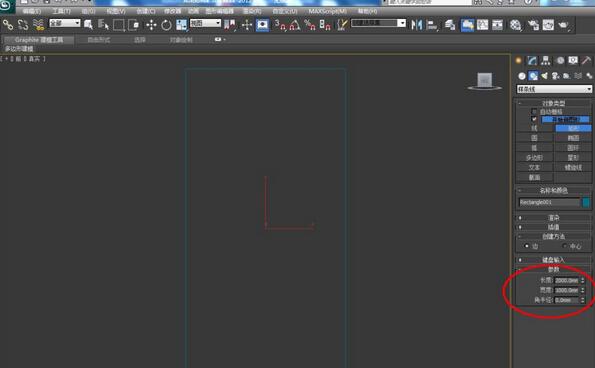Select the Scale tool

pos(181,25)
